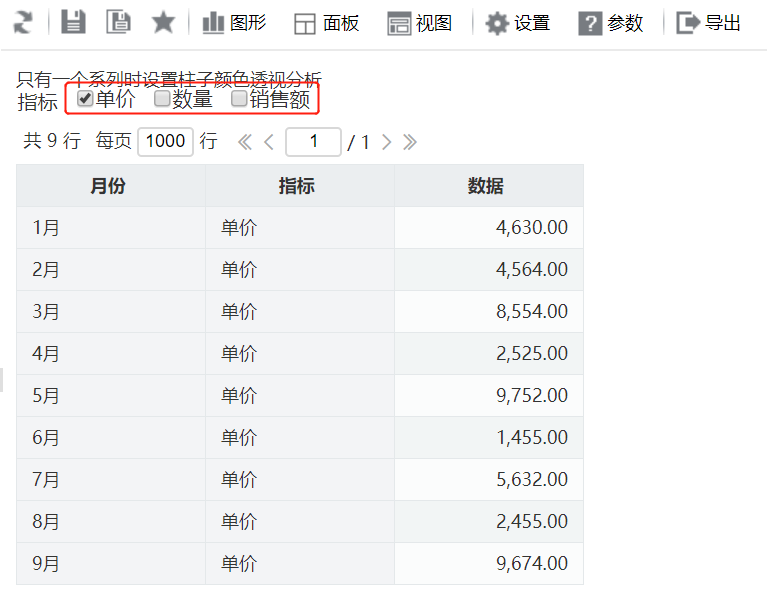Open the 视图 view menu

click(420, 23)
